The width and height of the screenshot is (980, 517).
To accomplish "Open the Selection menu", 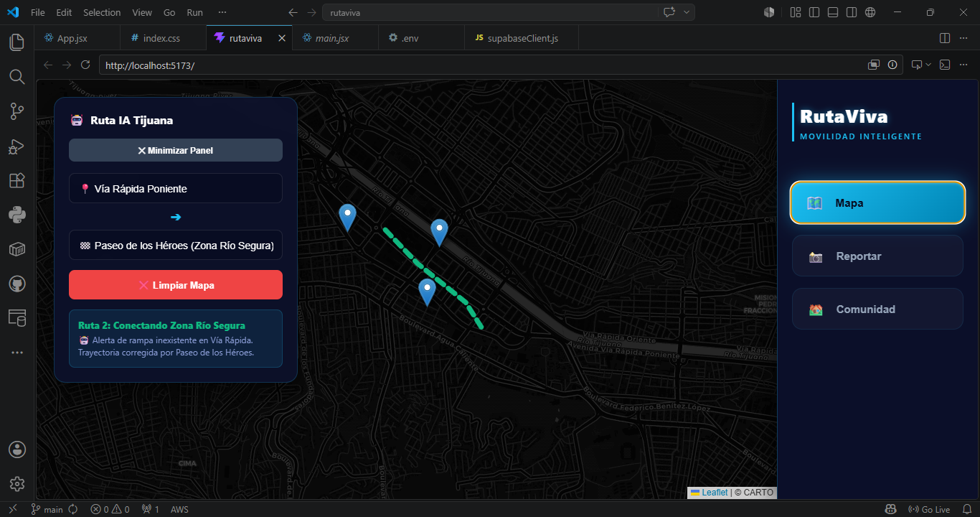I will click(x=102, y=12).
